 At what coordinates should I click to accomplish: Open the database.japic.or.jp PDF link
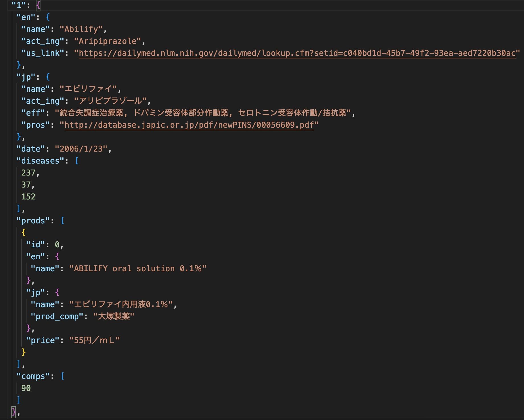189,125
